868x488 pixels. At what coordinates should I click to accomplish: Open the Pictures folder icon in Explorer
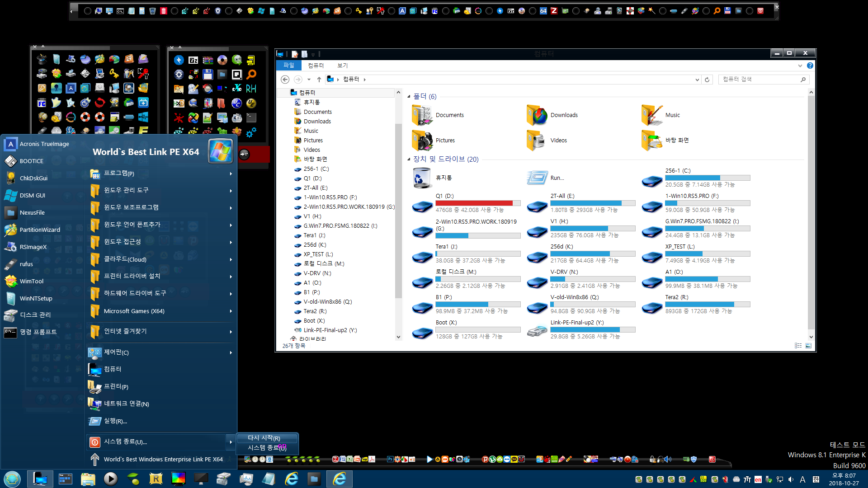click(x=422, y=140)
